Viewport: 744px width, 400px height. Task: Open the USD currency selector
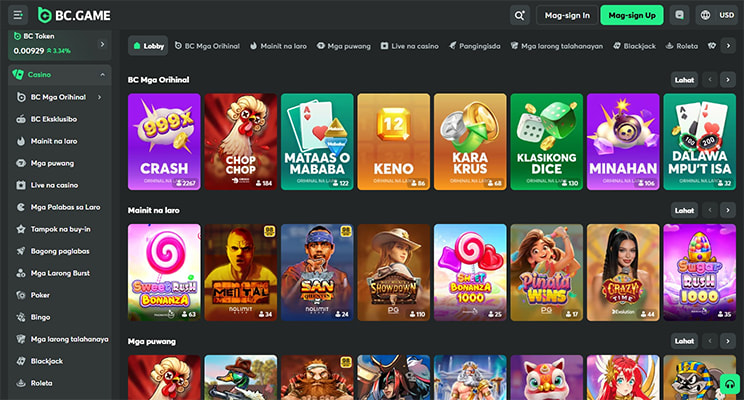click(x=726, y=15)
